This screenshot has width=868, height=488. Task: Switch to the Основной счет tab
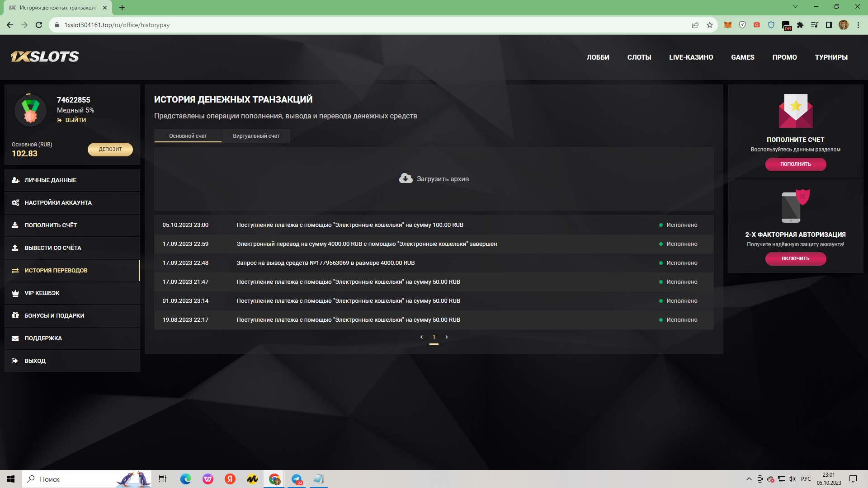tap(188, 136)
